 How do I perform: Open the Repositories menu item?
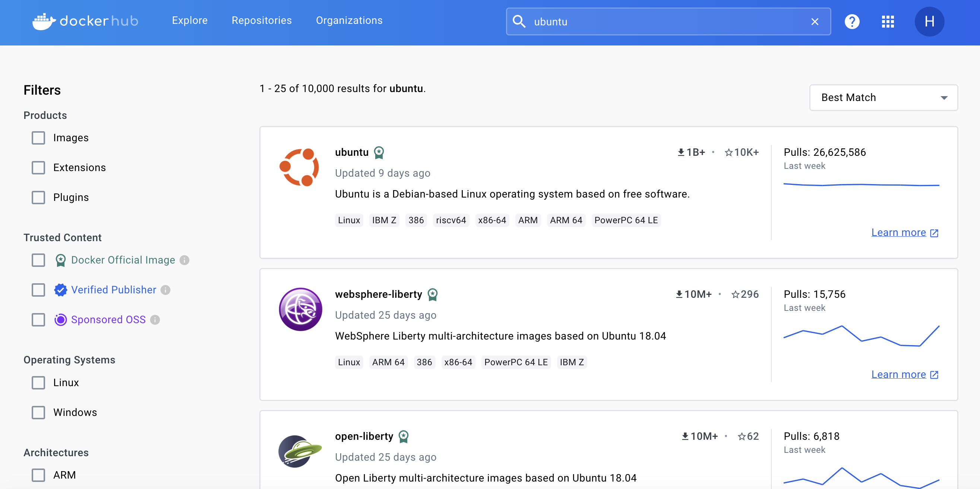coord(261,20)
